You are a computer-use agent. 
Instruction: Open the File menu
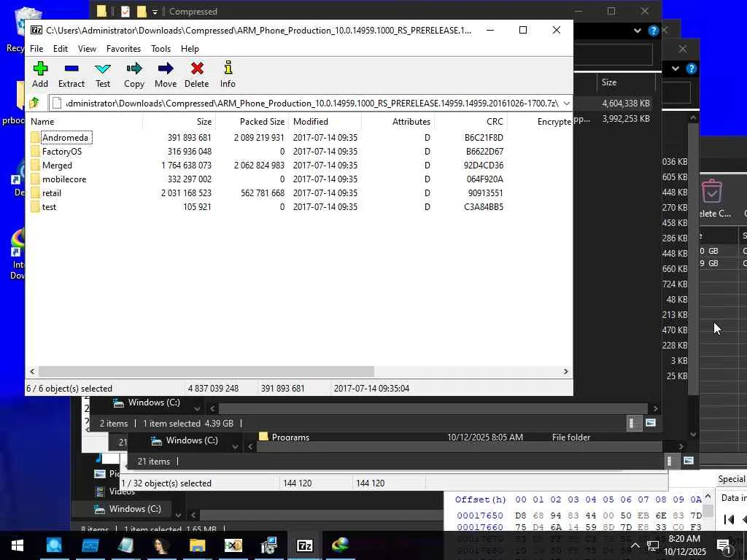coord(36,49)
